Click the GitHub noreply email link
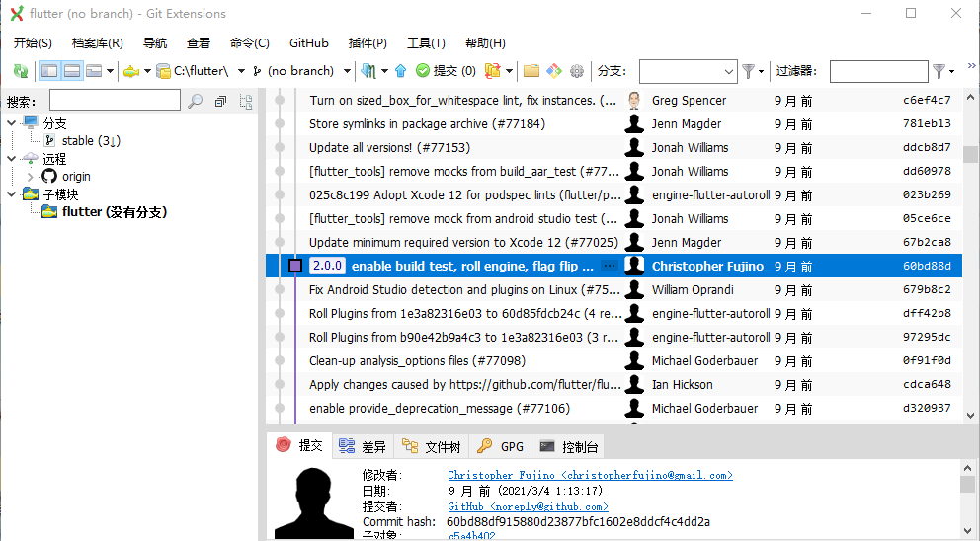Image resolution: width=980 pixels, height=541 pixels. (529, 506)
